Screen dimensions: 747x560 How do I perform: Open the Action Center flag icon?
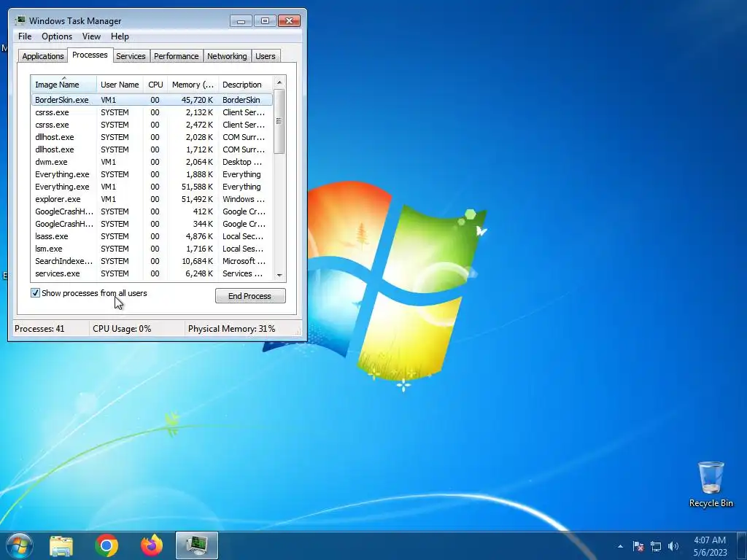coord(638,546)
